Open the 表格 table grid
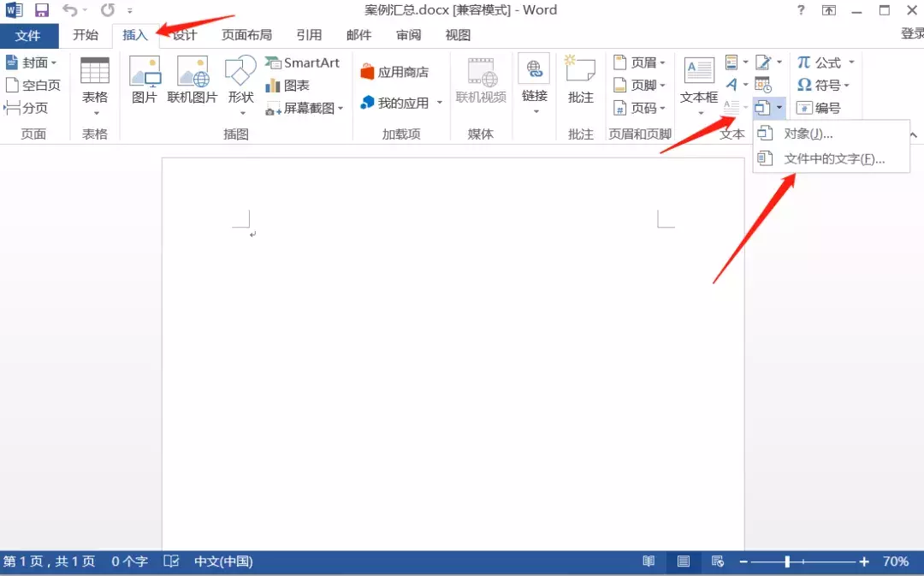This screenshot has height=576, width=924. pyautogui.click(x=95, y=86)
